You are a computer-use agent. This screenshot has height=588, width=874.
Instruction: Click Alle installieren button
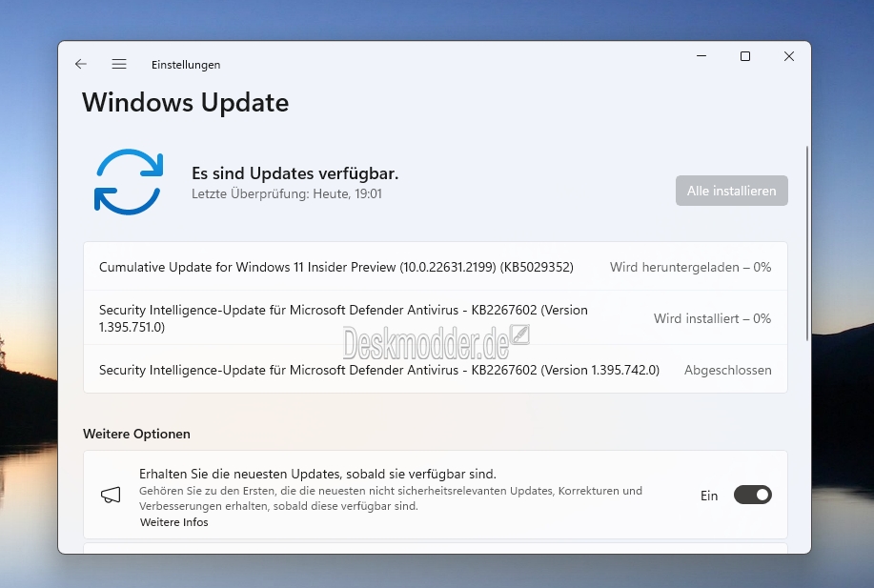[731, 191]
